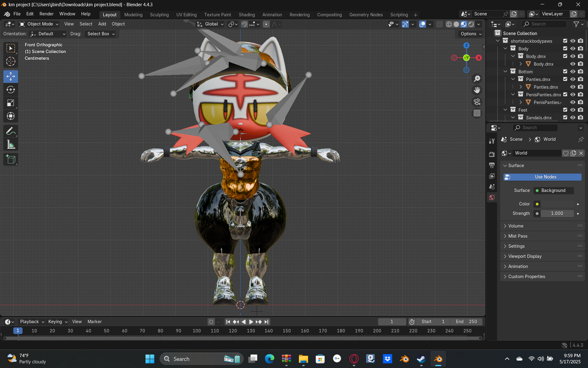
Task: Open the Tool properties tab
Action: [x=492, y=141]
